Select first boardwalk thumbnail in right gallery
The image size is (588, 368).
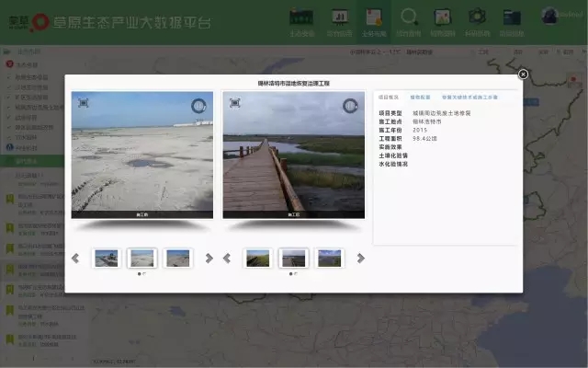(x=258, y=259)
